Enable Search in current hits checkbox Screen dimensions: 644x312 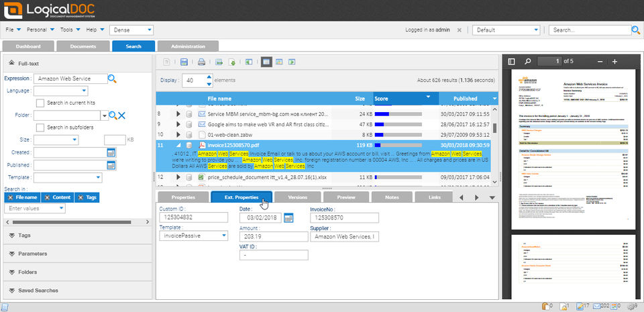click(x=40, y=103)
